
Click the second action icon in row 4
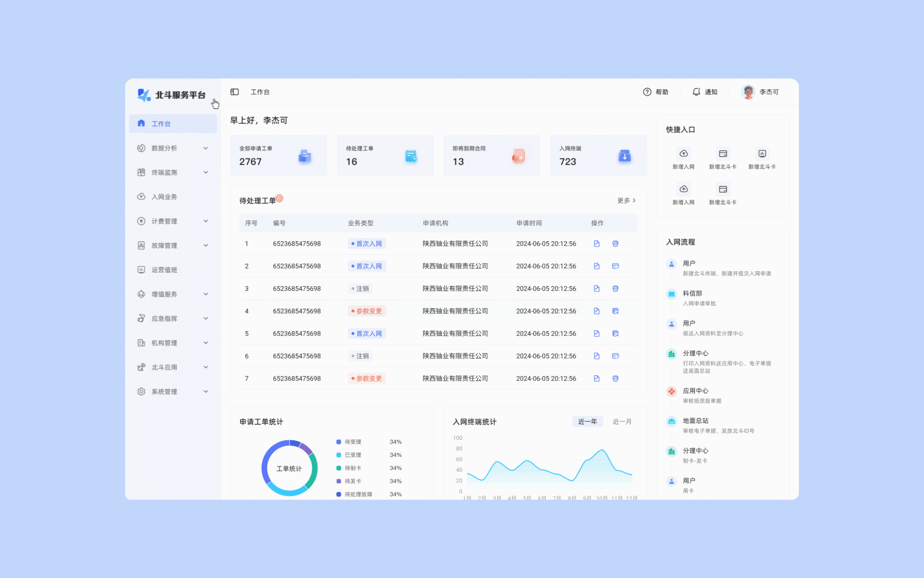point(615,311)
